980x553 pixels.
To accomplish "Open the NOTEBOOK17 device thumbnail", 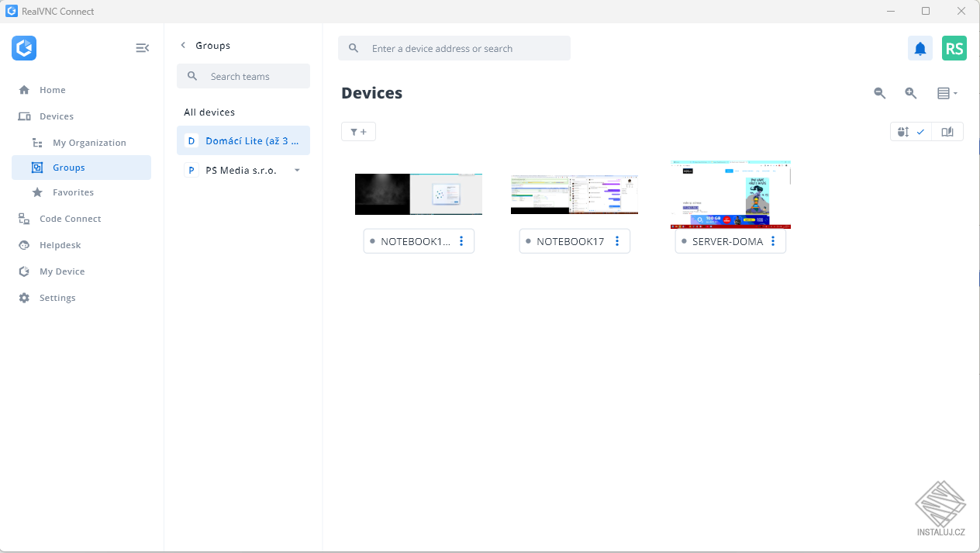I will (x=575, y=194).
